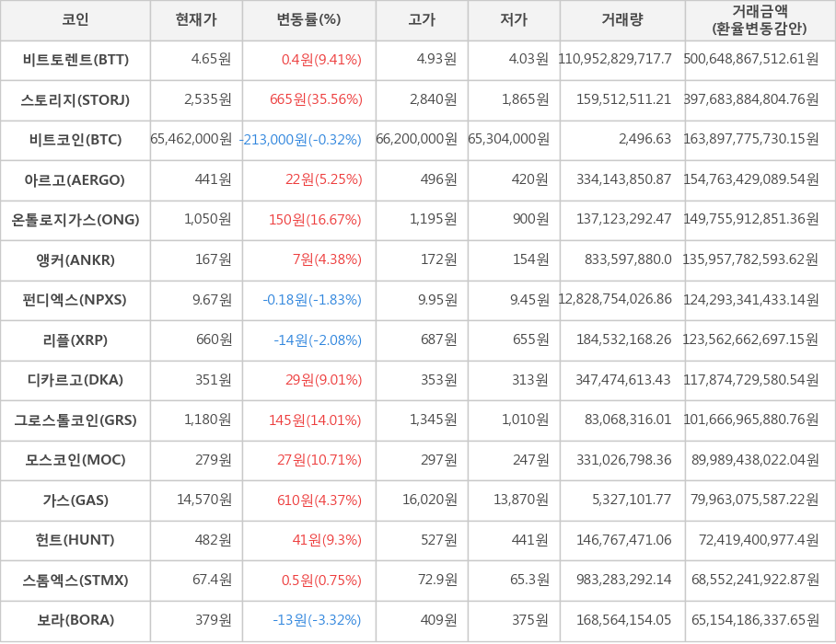The height and width of the screenshot is (644, 836).
Task: Click the 앵커(ANKR) coin name
Action: coord(75,260)
